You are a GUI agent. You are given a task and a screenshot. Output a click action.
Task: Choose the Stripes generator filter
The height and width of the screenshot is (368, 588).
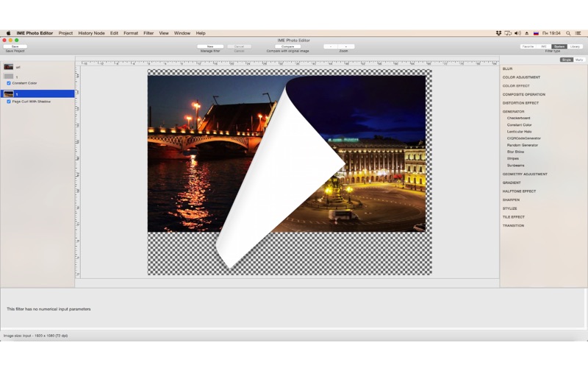click(513, 158)
